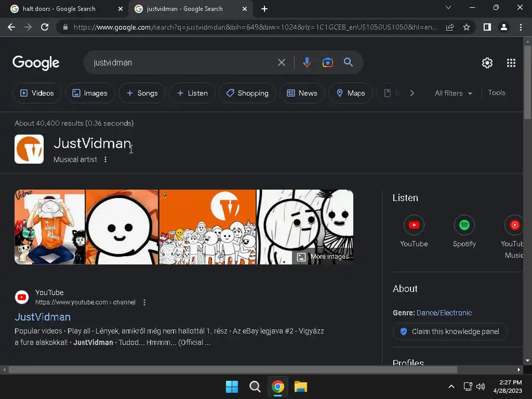
Task: Open the Chrome three-dot menu
Action: pyautogui.click(x=521, y=27)
